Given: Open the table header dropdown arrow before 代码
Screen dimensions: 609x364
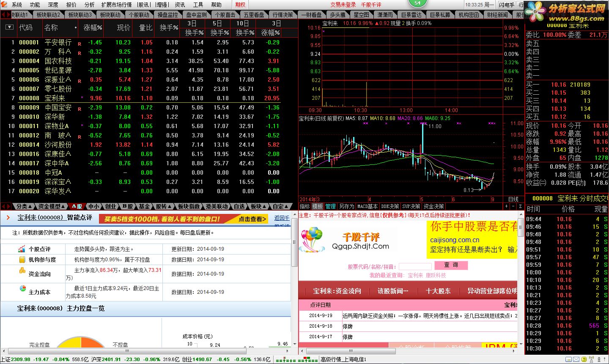Looking at the screenshot, I should [x=9, y=27].
